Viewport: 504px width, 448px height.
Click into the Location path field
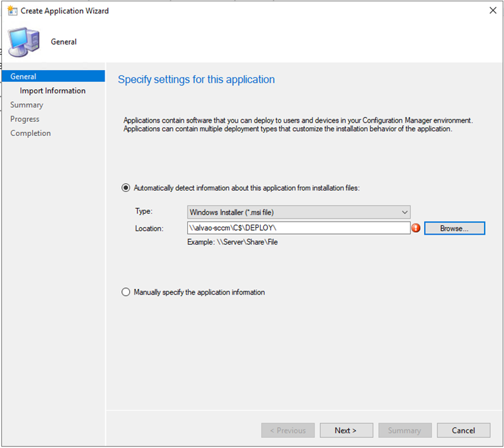299,228
